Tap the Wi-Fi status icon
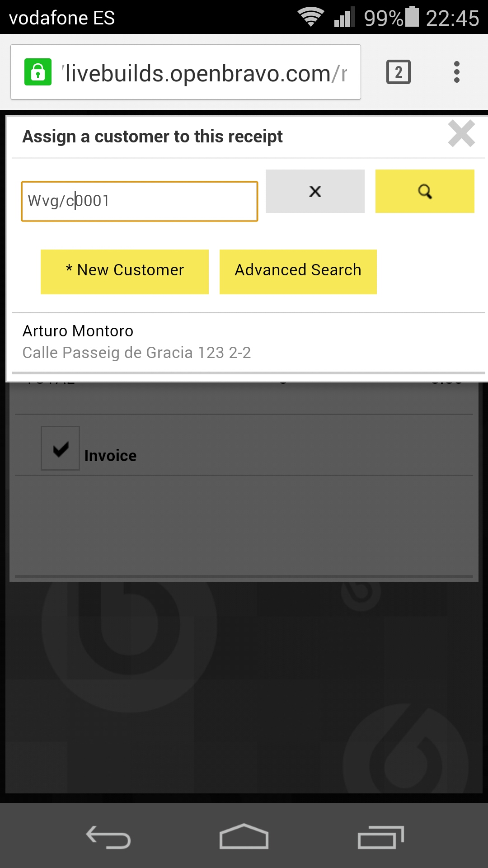 [x=311, y=18]
